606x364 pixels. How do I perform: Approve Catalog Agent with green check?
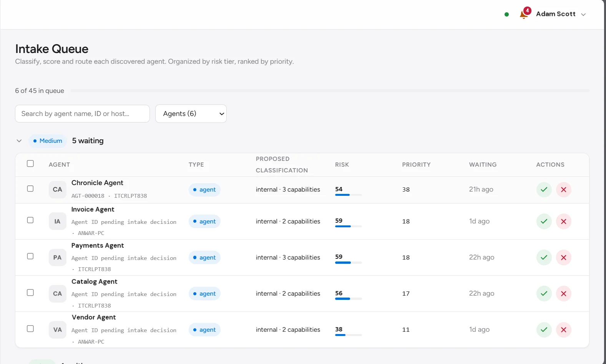click(x=544, y=294)
